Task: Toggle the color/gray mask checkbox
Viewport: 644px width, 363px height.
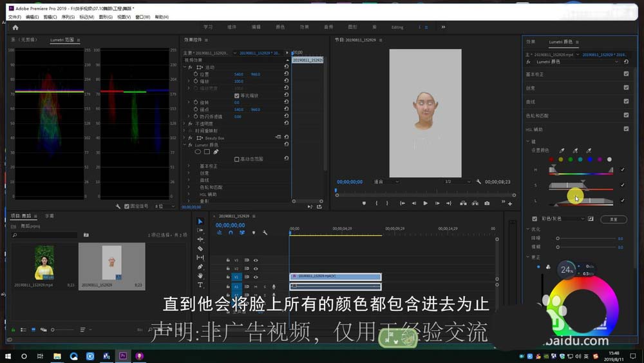Action: click(535, 219)
